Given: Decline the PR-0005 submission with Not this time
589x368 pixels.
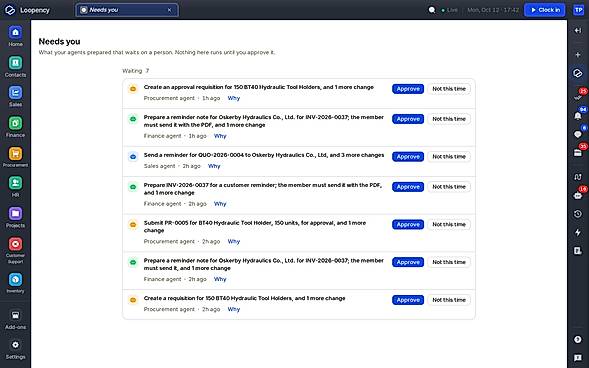Looking at the screenshot, I should coord(449,225).
